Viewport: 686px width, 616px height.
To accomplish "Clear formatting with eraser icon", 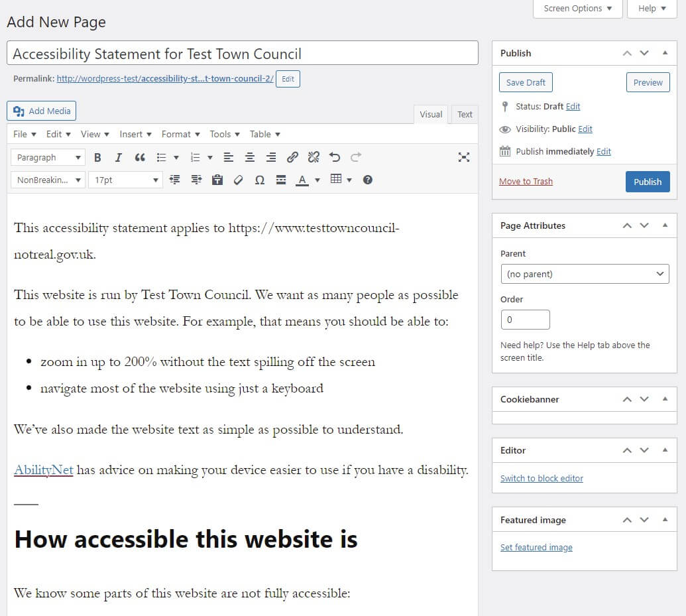I will pyautogui.click(x=239, y=180).
